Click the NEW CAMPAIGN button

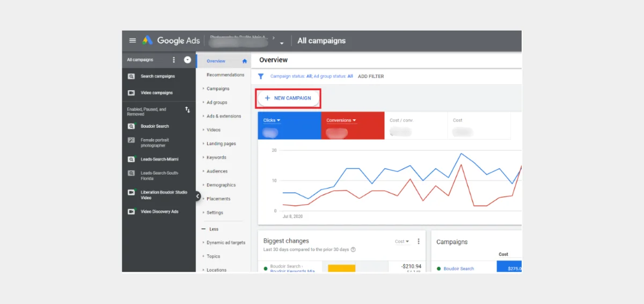click(x=288, y=98)
